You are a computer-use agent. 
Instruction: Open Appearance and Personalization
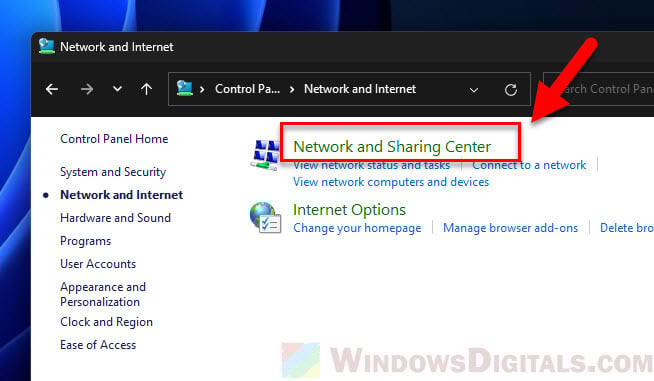[103, 294]
